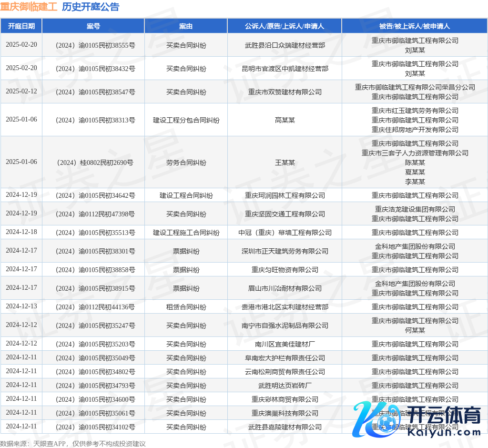
Task: Open case number (2024)渝0112民初47398号
Action: coord(93,214)
